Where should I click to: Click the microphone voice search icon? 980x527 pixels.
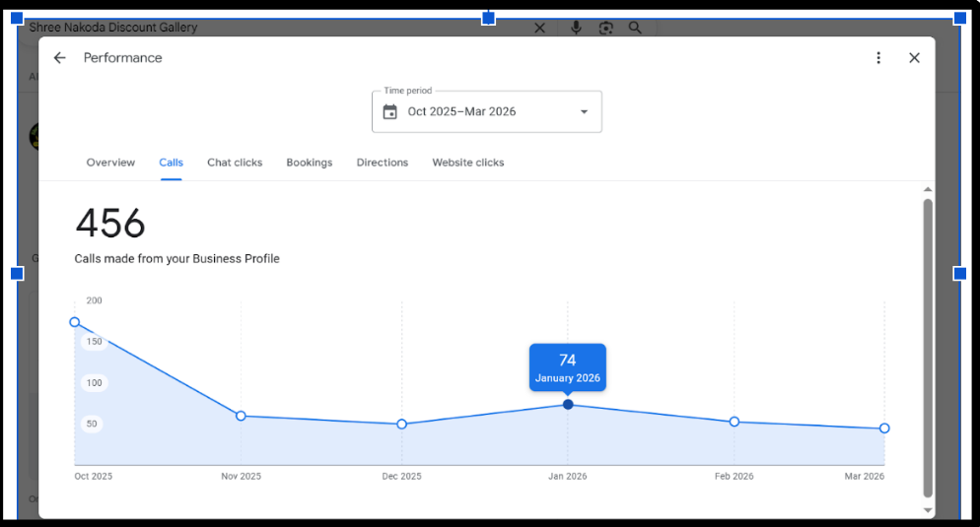[x=576, y=28]
